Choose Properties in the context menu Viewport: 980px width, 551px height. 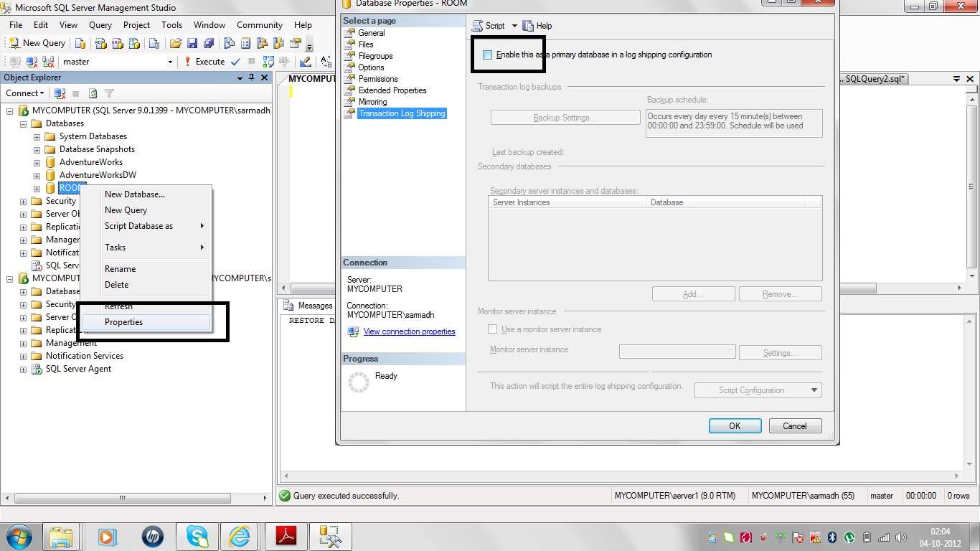click(146, 322)
